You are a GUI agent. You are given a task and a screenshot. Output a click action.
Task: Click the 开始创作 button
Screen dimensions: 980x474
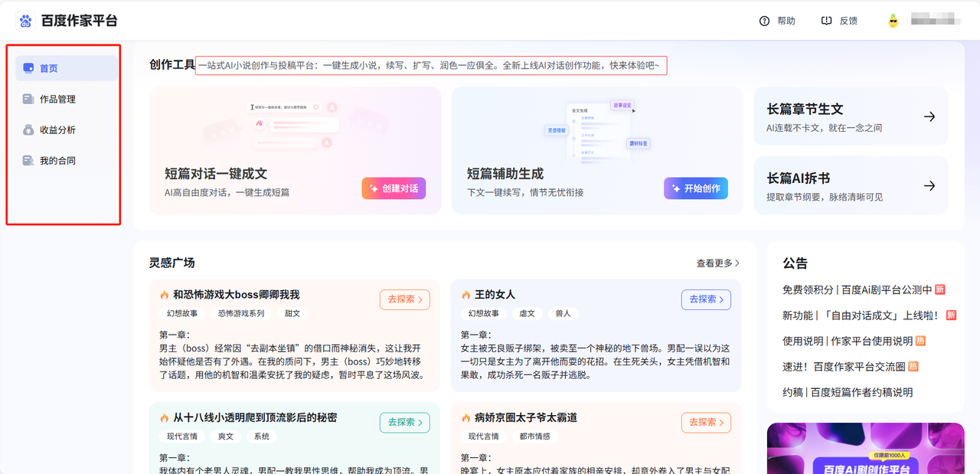tap(696, 188)
